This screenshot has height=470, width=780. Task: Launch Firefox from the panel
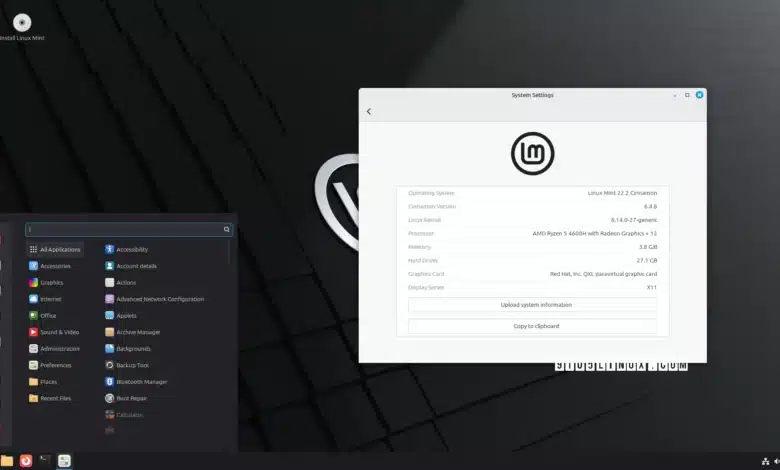[26, 461]
